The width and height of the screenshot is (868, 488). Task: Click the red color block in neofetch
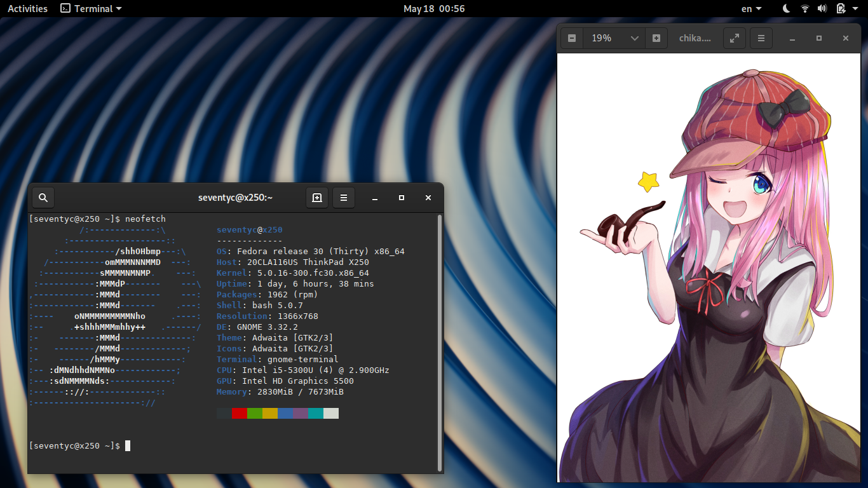click(240, 414)
